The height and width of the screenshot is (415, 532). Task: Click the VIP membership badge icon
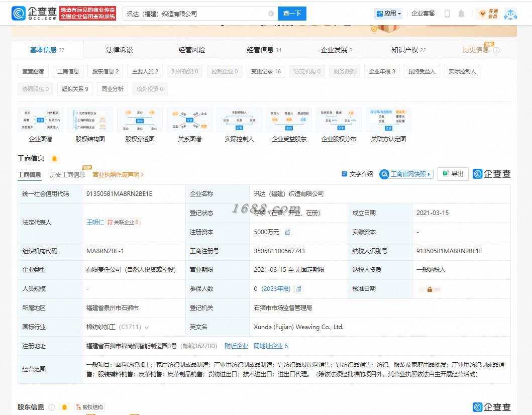point(488,14)
